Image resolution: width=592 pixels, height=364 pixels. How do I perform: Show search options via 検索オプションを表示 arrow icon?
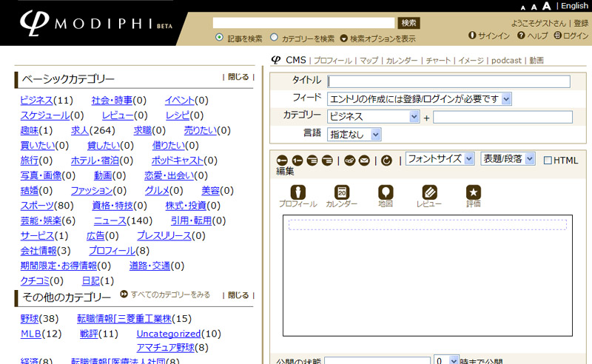coord(343,38)
